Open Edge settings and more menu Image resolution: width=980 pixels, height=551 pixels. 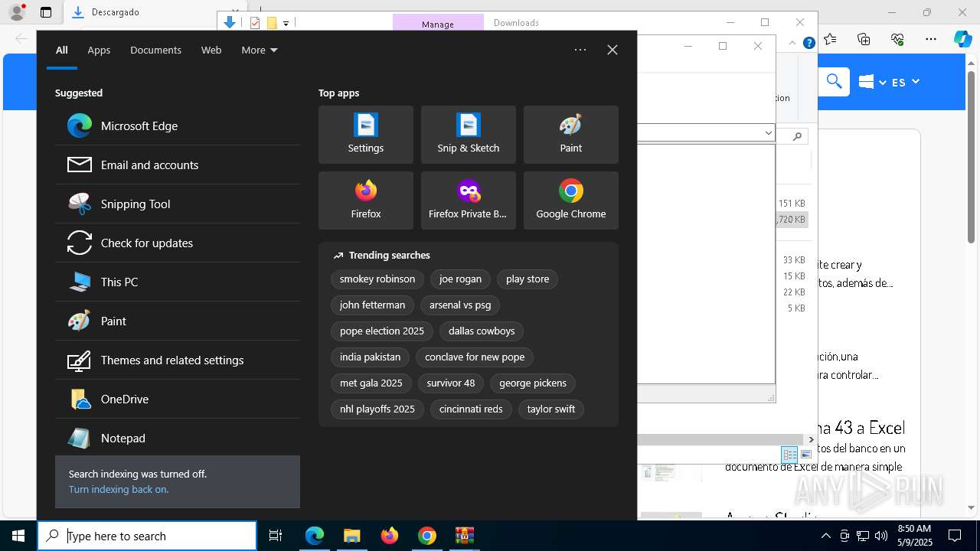930,39
